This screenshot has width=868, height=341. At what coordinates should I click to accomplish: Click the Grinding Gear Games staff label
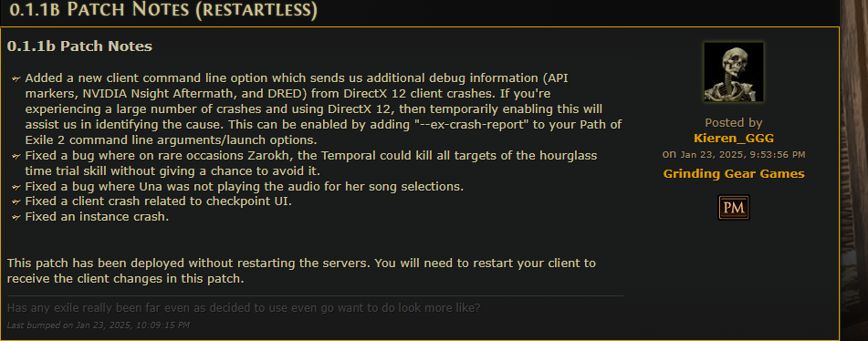(734, 174)
